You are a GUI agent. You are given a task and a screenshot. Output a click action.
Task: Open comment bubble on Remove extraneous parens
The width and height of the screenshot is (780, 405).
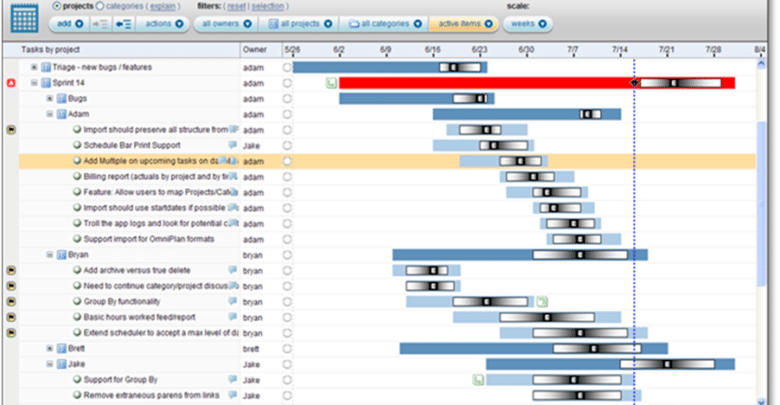(x=232, y=395)
